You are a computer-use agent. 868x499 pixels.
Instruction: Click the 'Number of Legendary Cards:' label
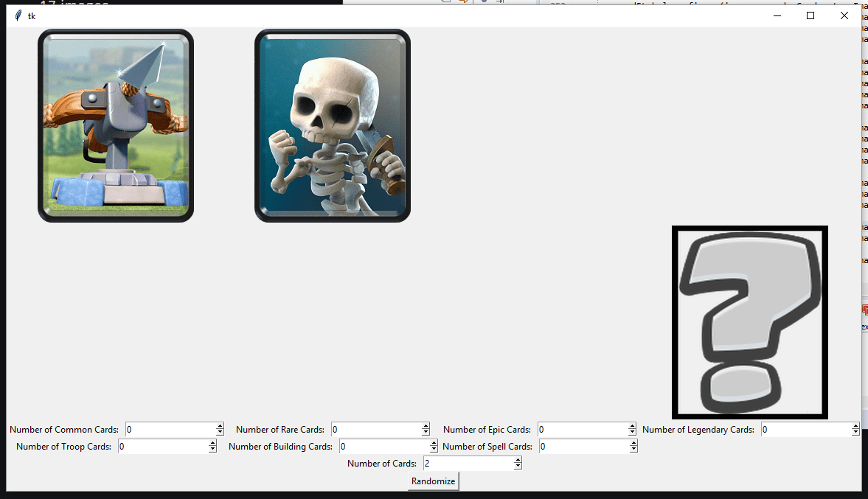(x=698, y=430)
